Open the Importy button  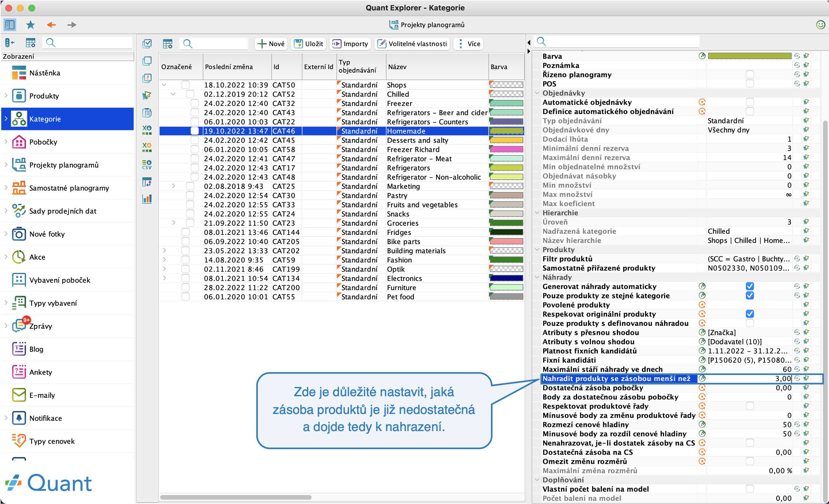click(x=350, y=44)
